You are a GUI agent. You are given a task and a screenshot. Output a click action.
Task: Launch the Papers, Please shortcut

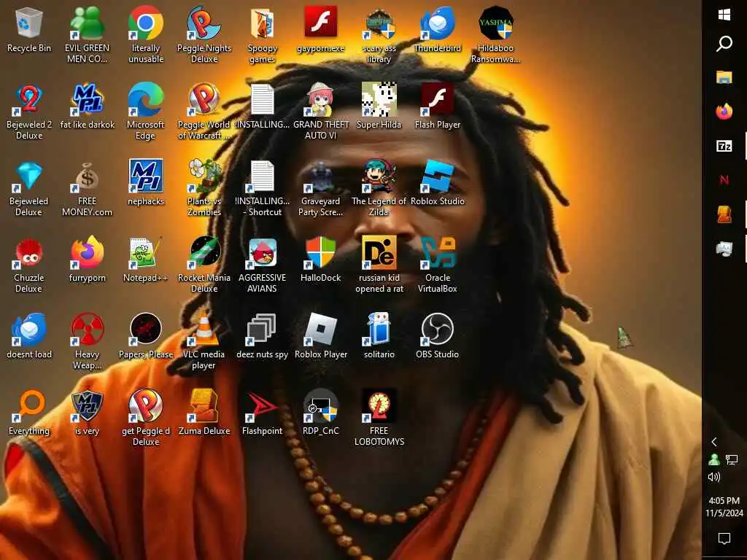coord(146,330)
